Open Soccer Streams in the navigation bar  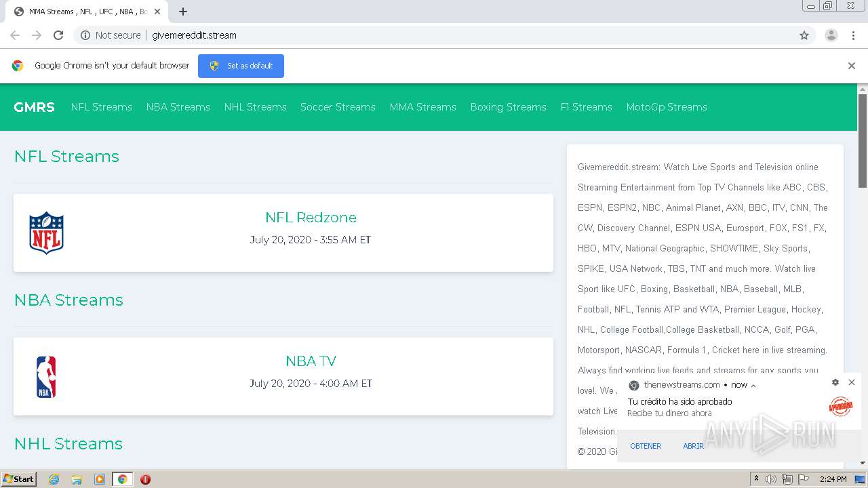click(338, 107)
